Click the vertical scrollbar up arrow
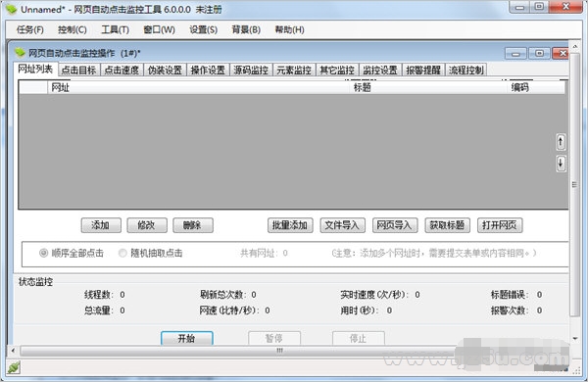Image resolution: width=588 pixels, height=382 pixels. point(575,46)
